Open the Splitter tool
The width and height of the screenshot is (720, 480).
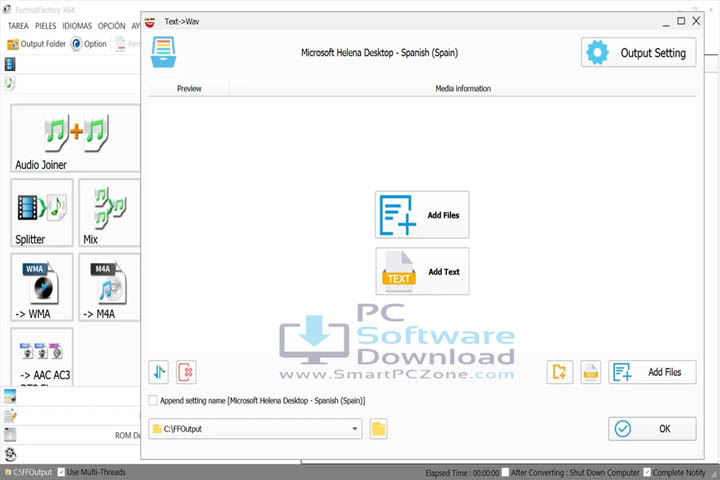pyautogui.click(x=42, y=213)
